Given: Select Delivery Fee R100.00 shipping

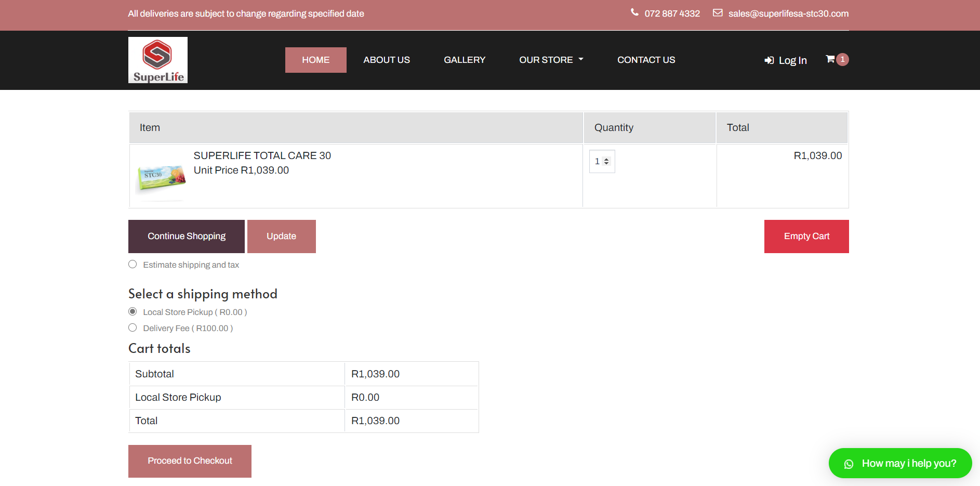Looking at the screenshot, I should point(133,328).
